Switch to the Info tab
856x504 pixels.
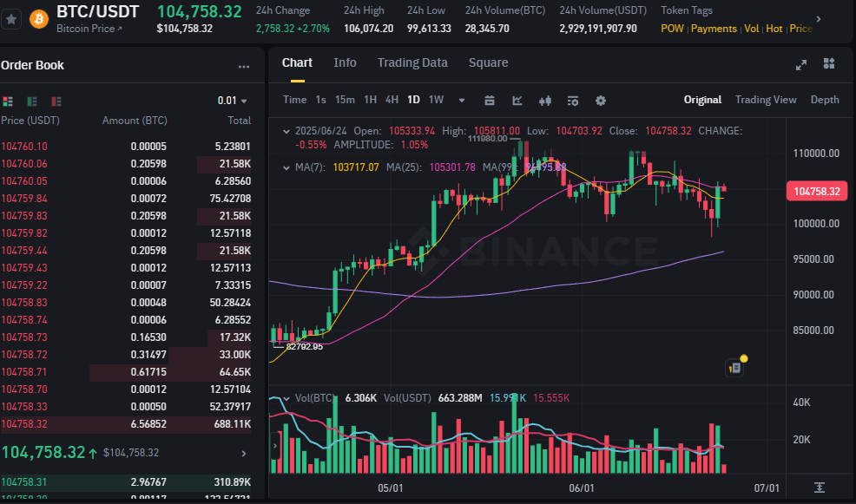pos(345,62)
